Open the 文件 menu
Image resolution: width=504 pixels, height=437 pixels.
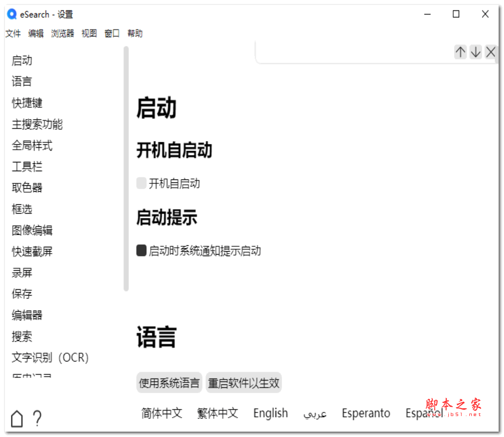click(x=13, y=33)
